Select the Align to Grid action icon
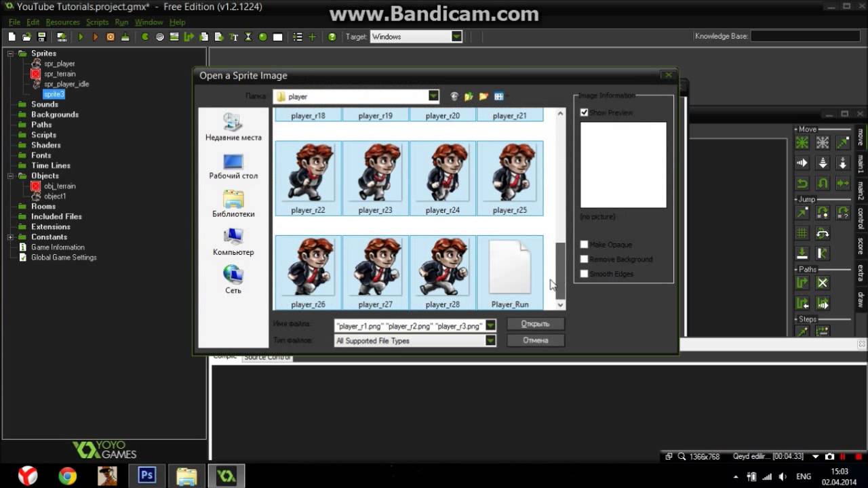The width and height of the screenshot is (868, 488). click(802, 233)
